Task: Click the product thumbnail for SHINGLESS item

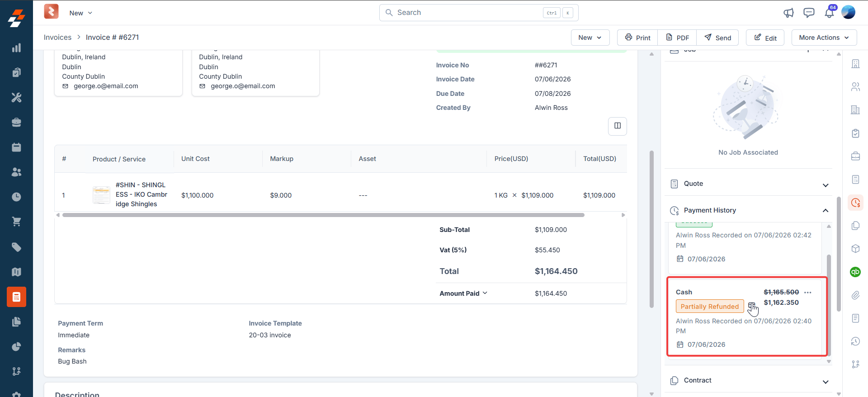Action: 101,195
